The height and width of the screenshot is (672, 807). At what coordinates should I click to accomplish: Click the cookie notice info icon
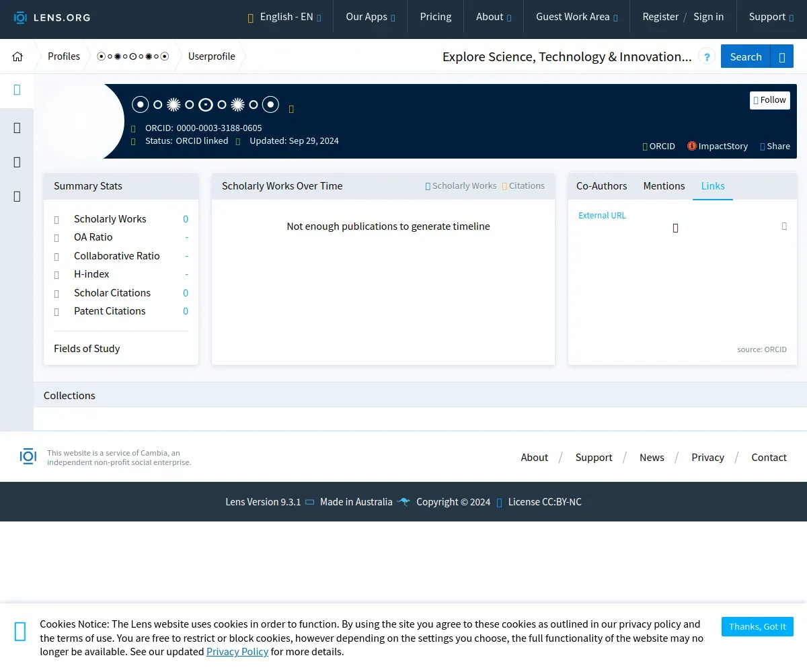[20, 631]
